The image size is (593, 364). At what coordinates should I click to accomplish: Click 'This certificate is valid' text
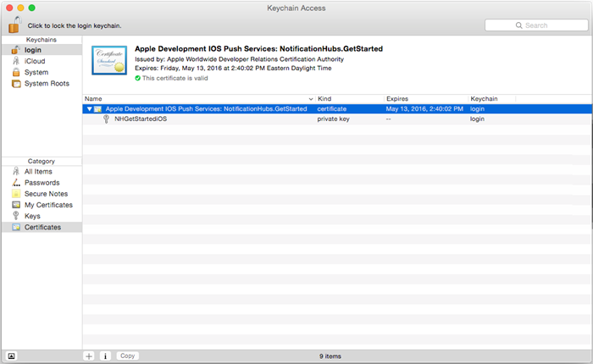click(175, 78)
